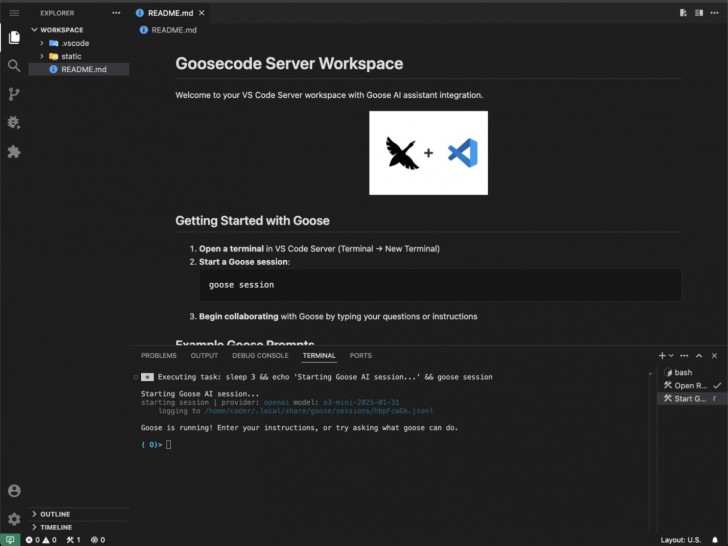Select the README.md editor tab

pyautogui.click(x=170, y=13)
